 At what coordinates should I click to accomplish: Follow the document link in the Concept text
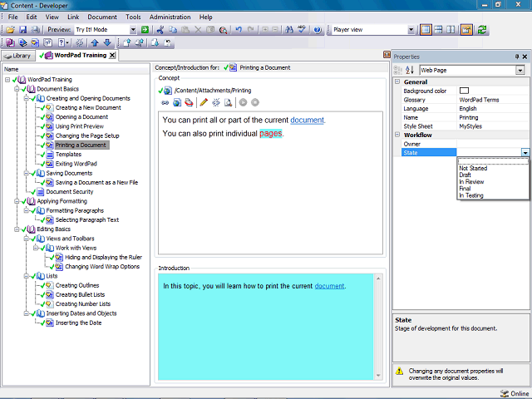[307, 120]
